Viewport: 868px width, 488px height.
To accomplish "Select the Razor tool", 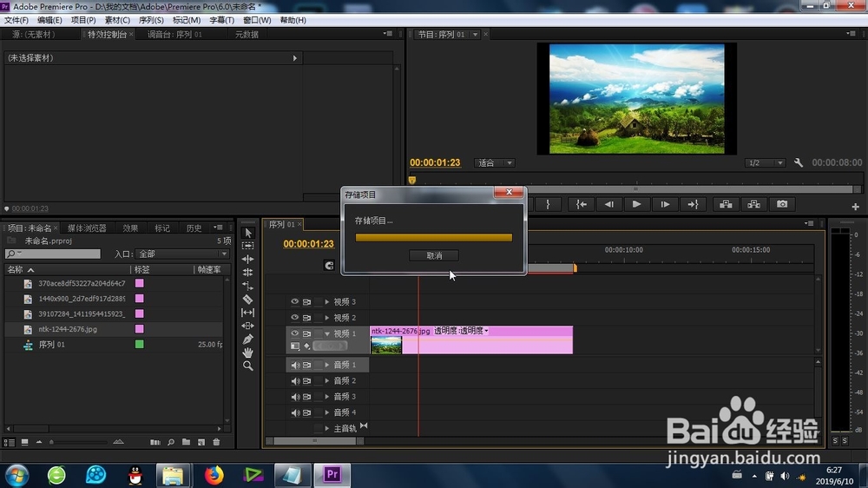I will pos(248,299).
